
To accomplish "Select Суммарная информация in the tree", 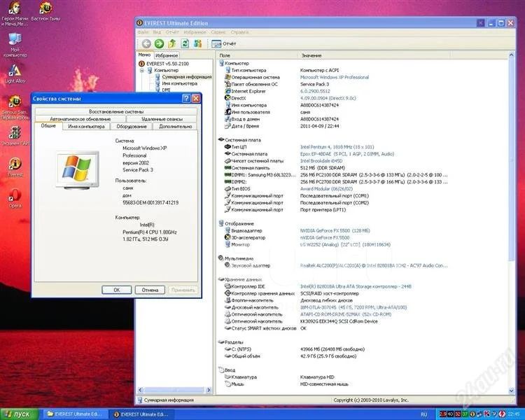I will (186, 77).
